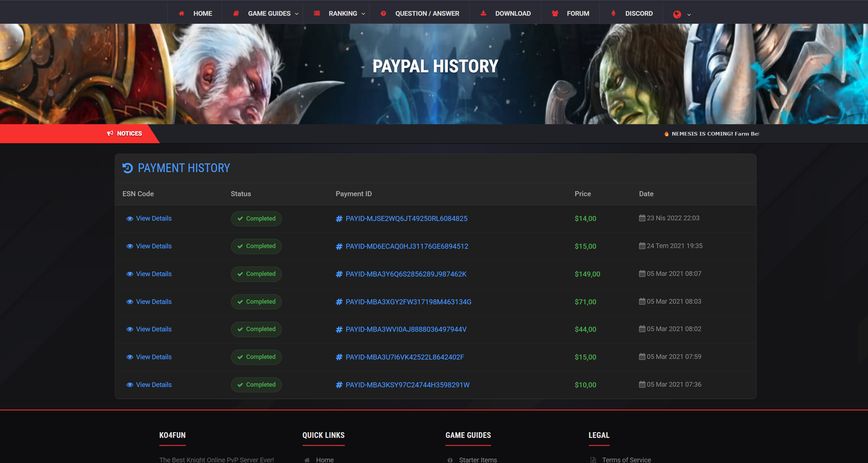Click the download arrow icon in navbar

483,13
